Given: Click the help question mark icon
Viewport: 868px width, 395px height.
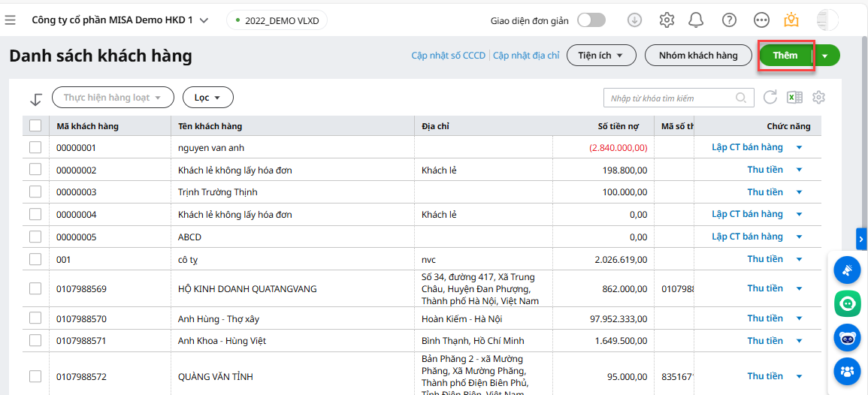Looking at the screenshot, I should pyautogui.click(x=729, y=20).
